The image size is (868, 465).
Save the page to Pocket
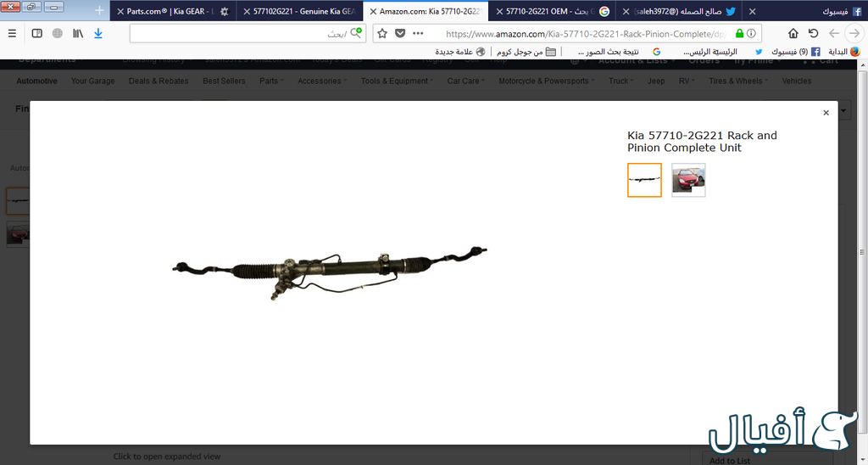400,33
